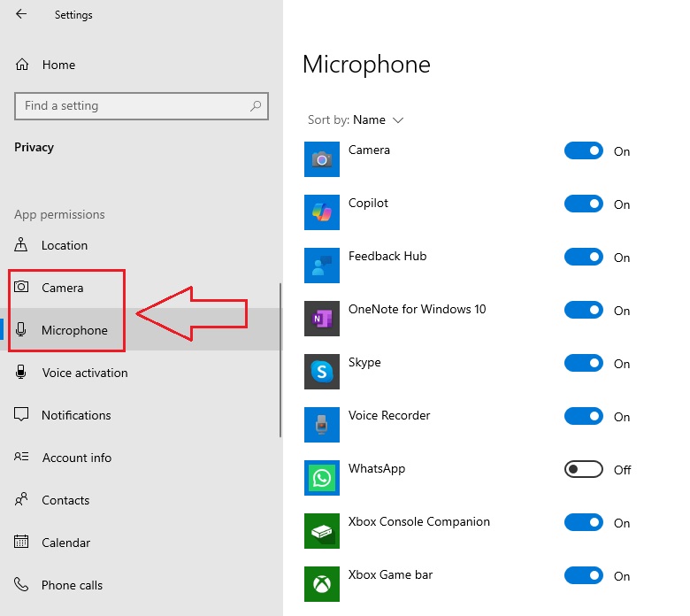Click the WhatsApp app icon
The width and height of the screenshot is (690, 616).
[x=321, y=478]
